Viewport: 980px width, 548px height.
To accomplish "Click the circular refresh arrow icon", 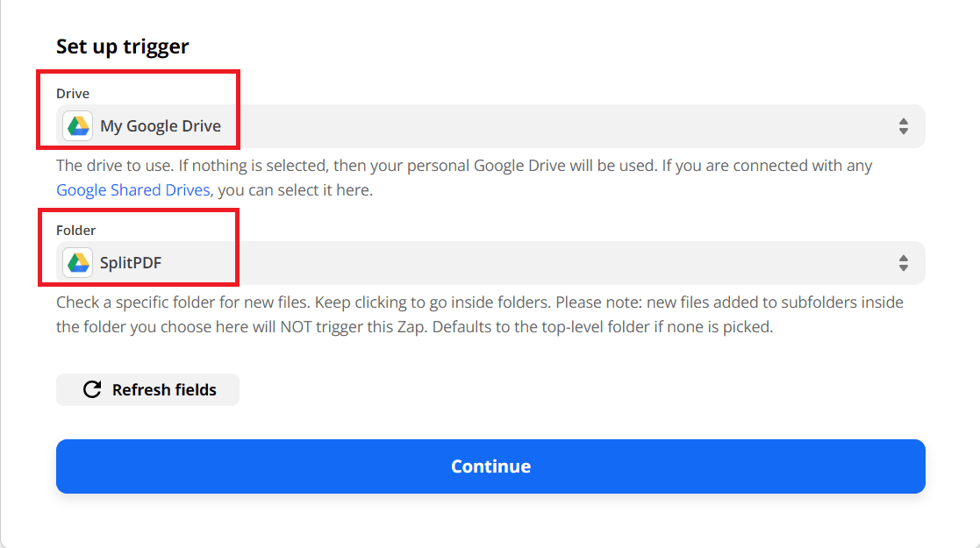I will pos(92,390).
